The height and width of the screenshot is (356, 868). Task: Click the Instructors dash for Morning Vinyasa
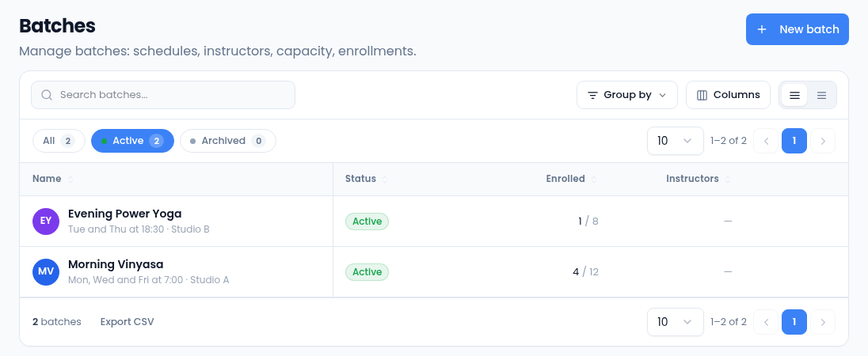click(x=728, y=272)
